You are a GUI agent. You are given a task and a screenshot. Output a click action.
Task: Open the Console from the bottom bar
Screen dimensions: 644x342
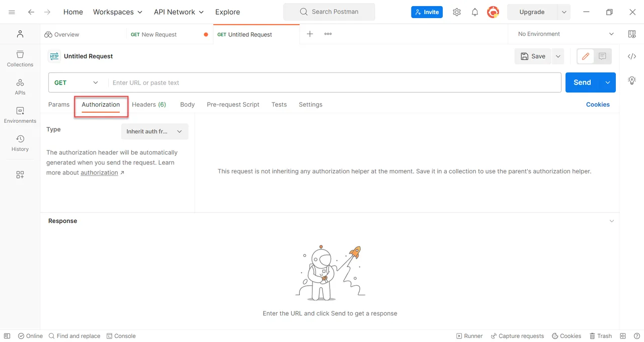121,336
